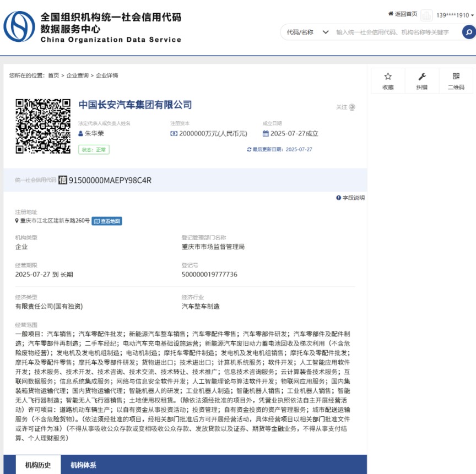Viewport: 476px width, 474px height.
Task: Click address text 重庆市江北区建新东路260号
Action: [55, 221]
